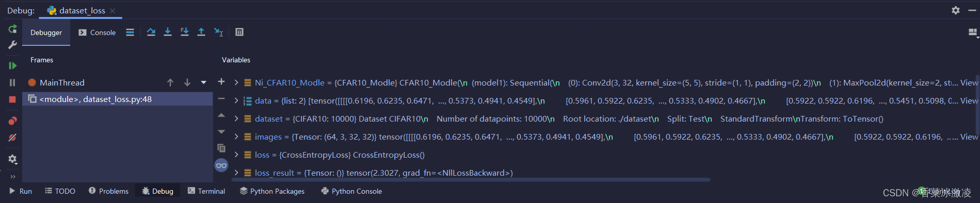This screenshot has width=980, height=203.
Task: Click the Debug tool window button
Action: 158,191
